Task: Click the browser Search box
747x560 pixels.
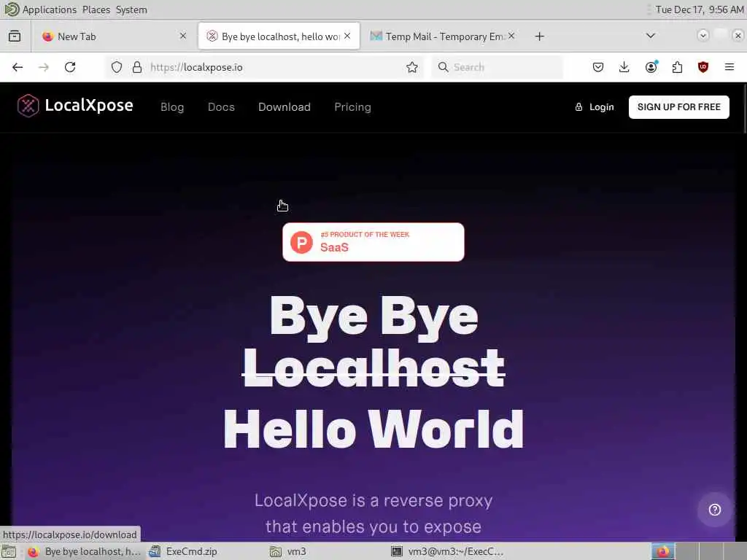Action: (x=498, y=67)
